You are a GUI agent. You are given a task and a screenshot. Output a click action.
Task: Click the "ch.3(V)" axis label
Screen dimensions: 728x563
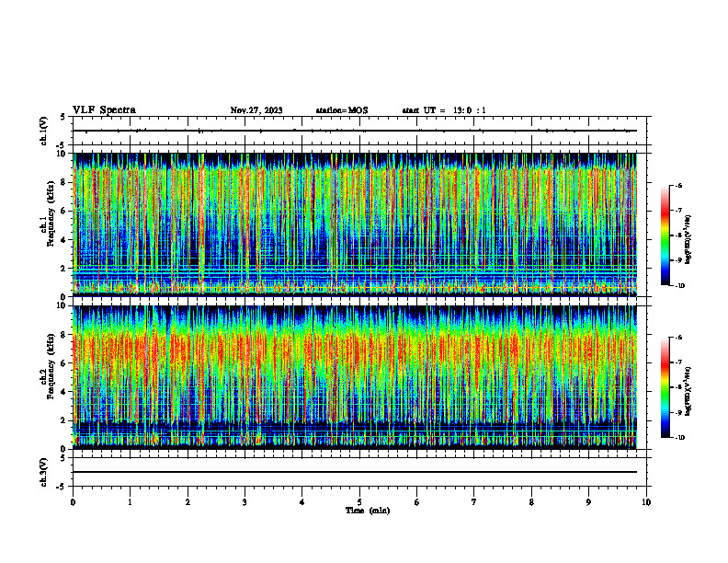(43, 472)
